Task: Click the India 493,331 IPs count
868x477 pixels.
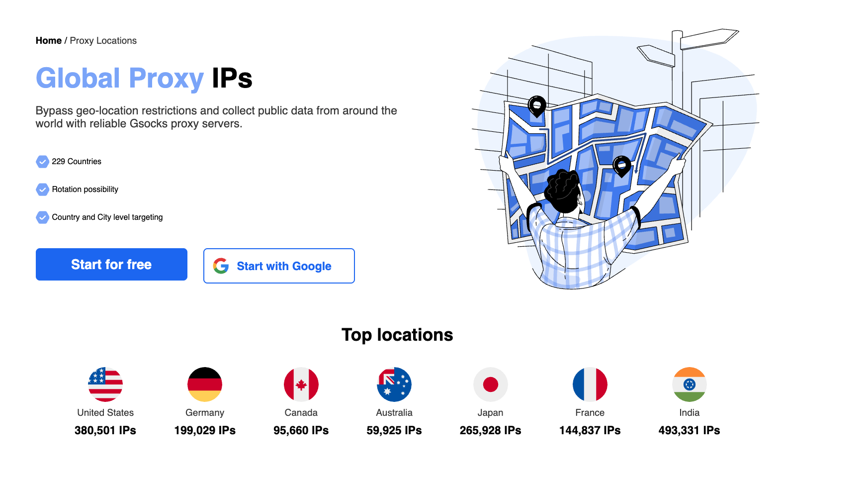Action: 690,431
